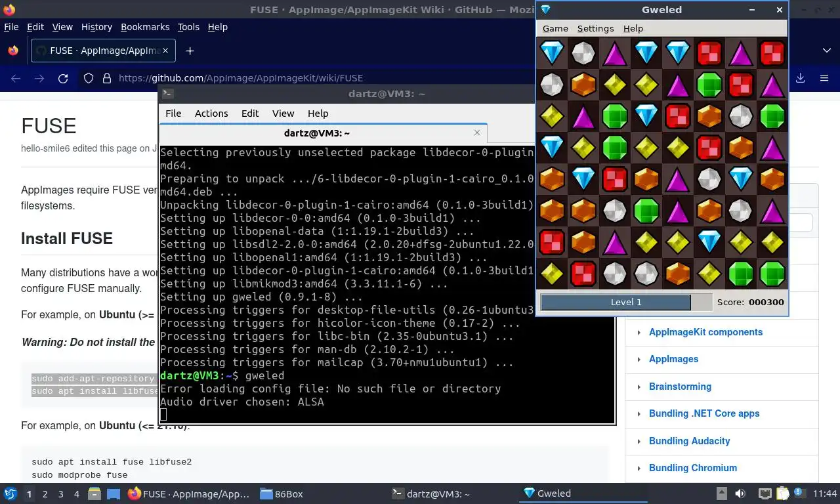Screen dimensions: 840x504
Task: Open the network indicator in system tray
Action: pos(765,493)
